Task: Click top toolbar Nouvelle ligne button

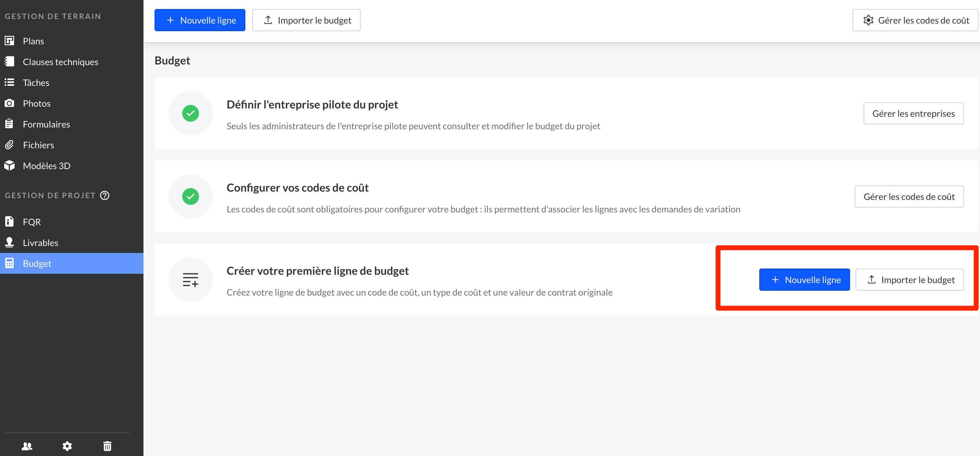Action: (200, 20)
